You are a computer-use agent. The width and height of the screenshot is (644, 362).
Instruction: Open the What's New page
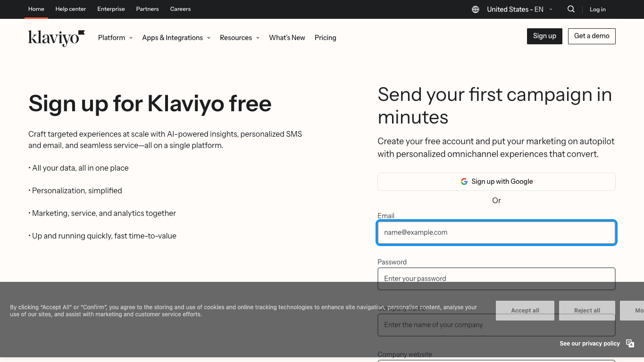[x=287, y=38]
